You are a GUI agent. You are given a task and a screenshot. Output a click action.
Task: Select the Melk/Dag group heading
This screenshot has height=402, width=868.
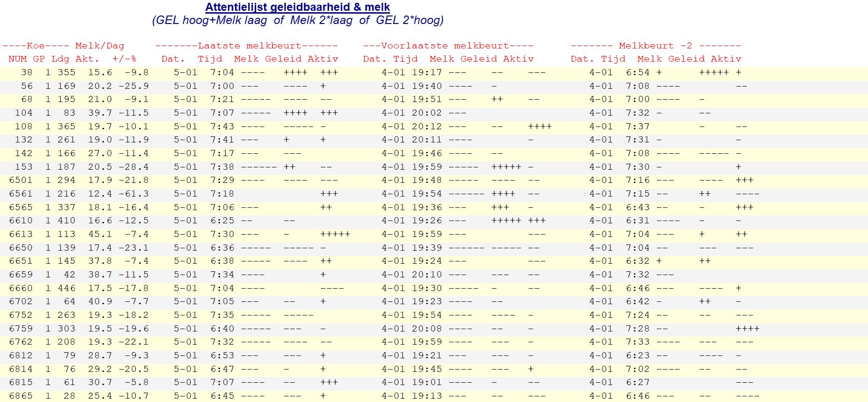[100, 46]
